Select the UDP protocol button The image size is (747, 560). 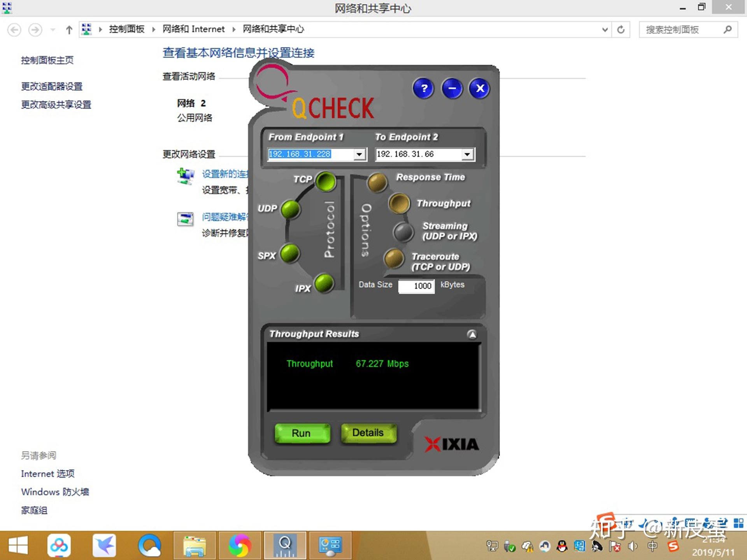pos(290,209)
